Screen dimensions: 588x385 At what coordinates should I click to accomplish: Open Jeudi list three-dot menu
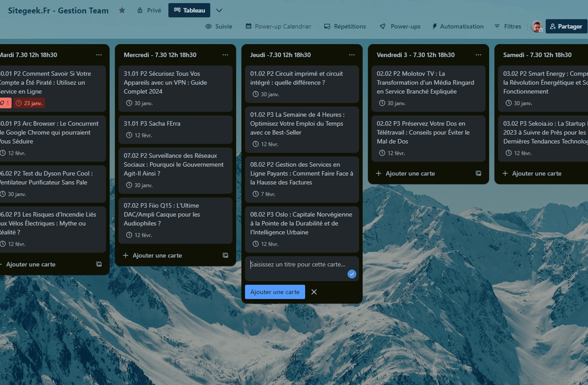(352, 55)
